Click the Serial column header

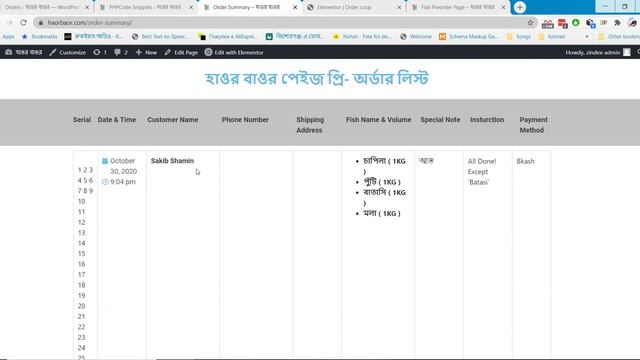(82, 120)
